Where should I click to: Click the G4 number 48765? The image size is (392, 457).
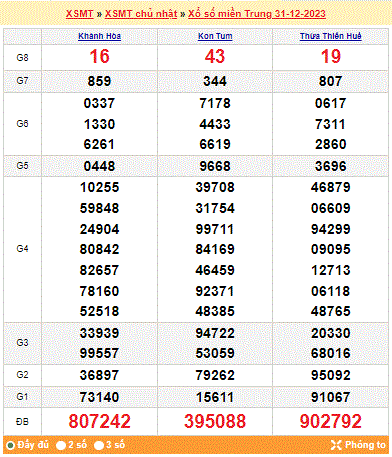331,311
